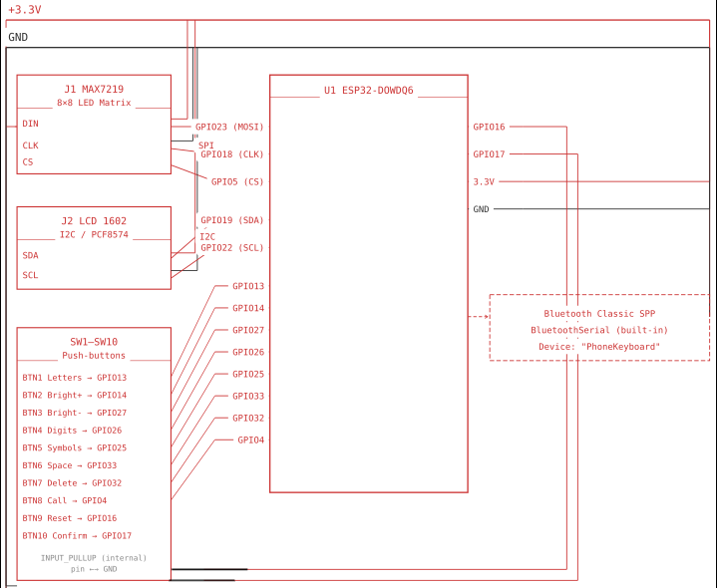This screenshot has width=717, height=588.
Task: Select the I2C bus label near GPIO22
Action: [x=207, y=236]
